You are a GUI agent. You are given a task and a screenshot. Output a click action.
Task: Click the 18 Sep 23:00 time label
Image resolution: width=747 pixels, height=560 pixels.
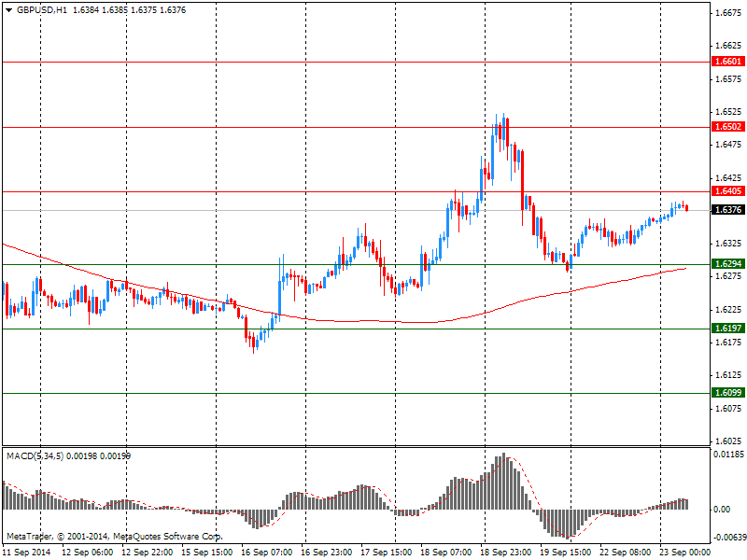(506, 553)
